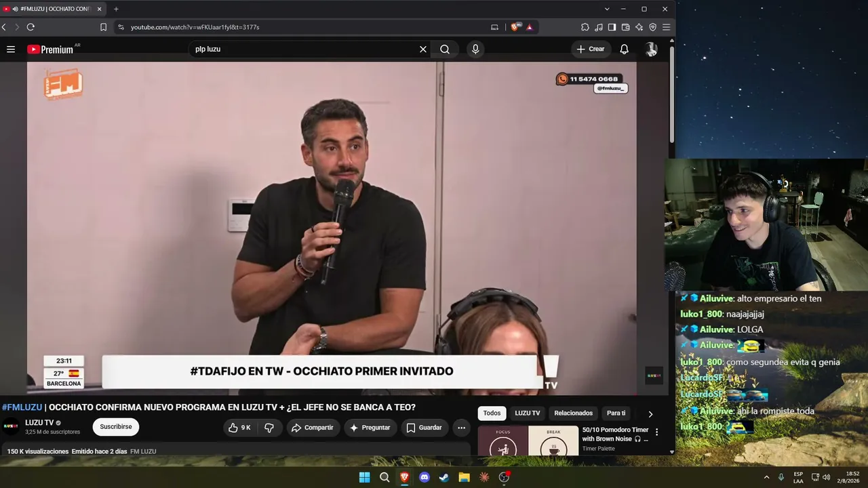Open the browser main menu
Viewport: 868px width, 488px height.
666,27
